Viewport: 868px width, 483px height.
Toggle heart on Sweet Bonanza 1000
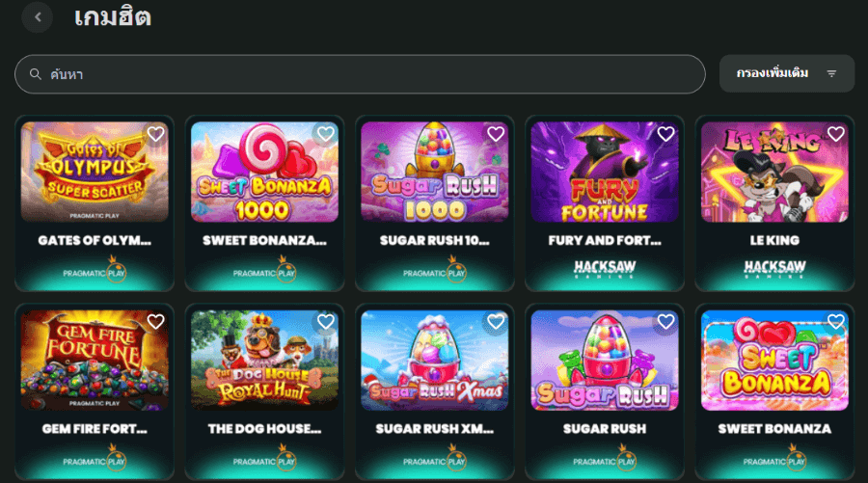point(326,134)
